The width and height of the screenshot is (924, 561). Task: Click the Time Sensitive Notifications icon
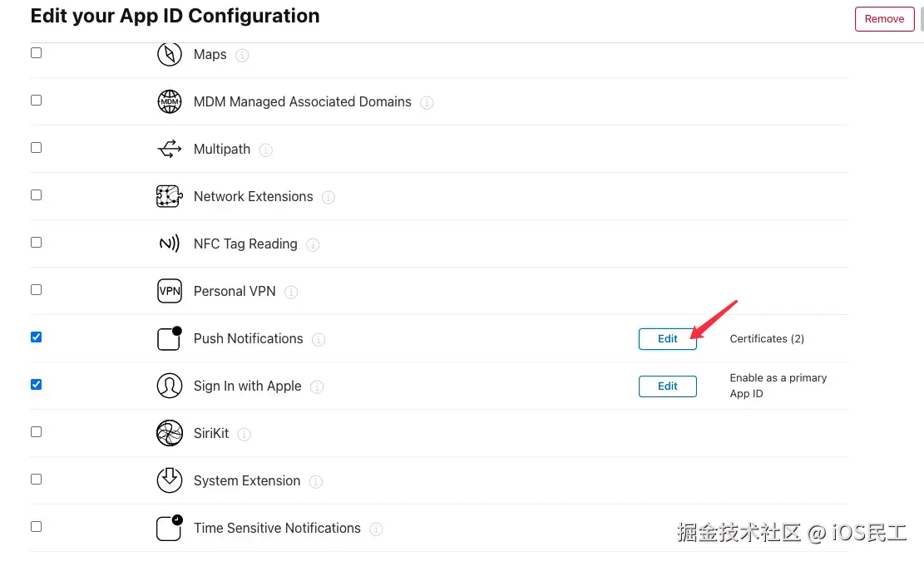point(170,528)
